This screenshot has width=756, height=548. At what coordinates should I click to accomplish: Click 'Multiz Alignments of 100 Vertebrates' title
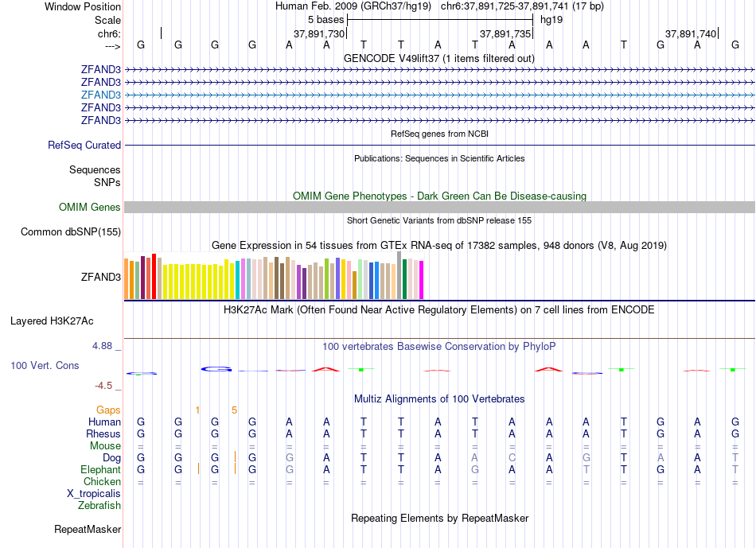pyautogui.click(x=439, y=398)
